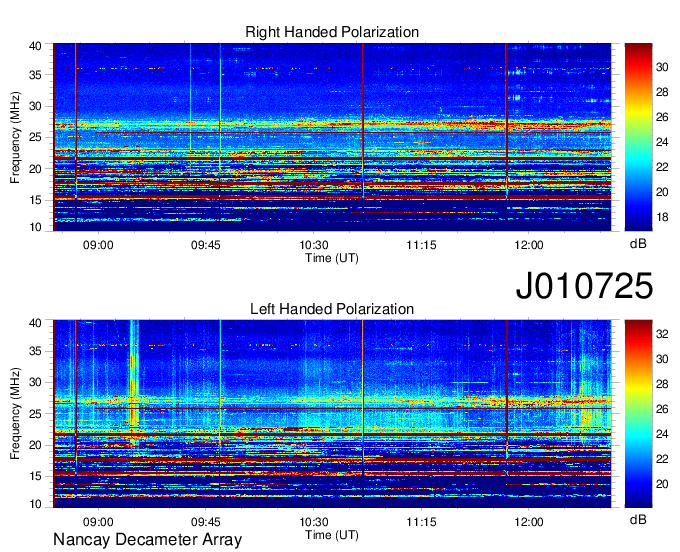
Task: Click the 12:00 tick label under top plot
Action: (x=529, y=245)
